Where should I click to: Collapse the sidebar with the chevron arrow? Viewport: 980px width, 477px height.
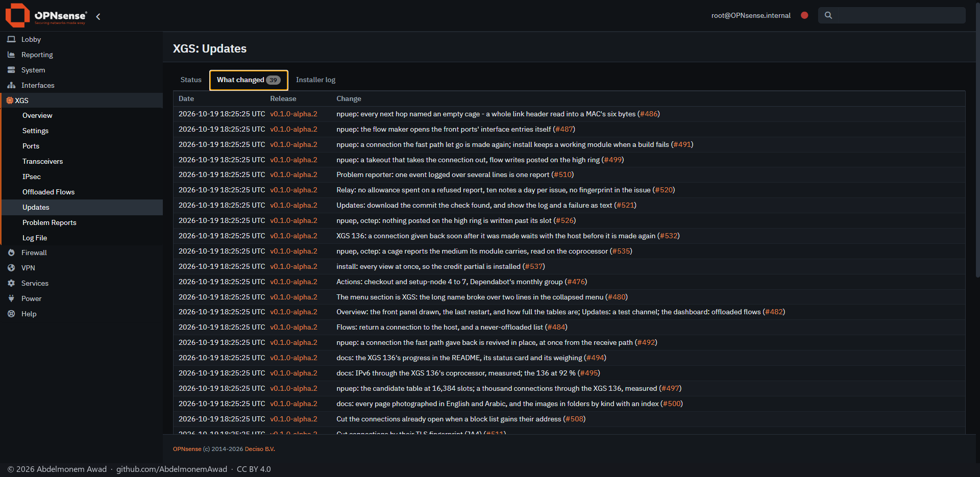pyautogui.click(x=98, y=16)
